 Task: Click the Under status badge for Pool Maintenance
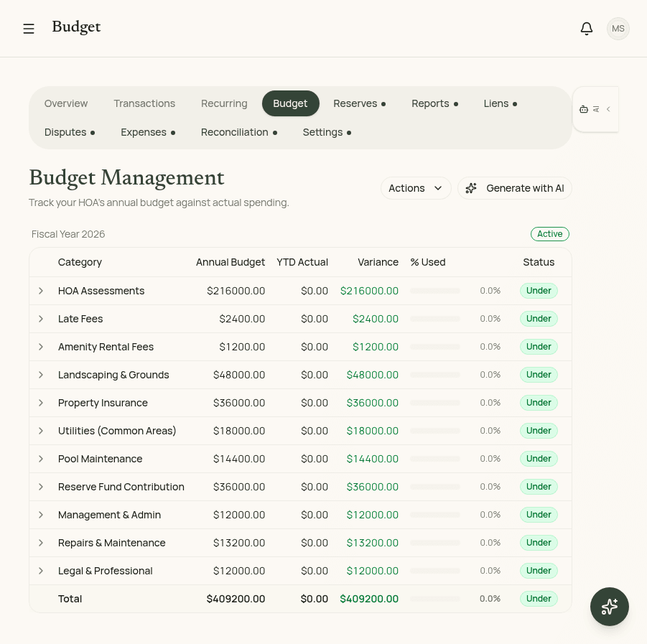(x=539, y=459)
